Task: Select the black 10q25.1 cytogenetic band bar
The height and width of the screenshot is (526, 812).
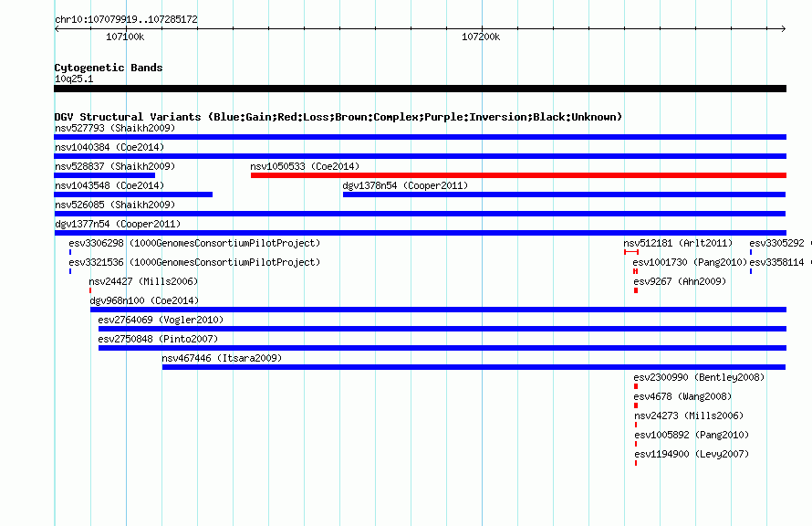Action: point(420,89)
